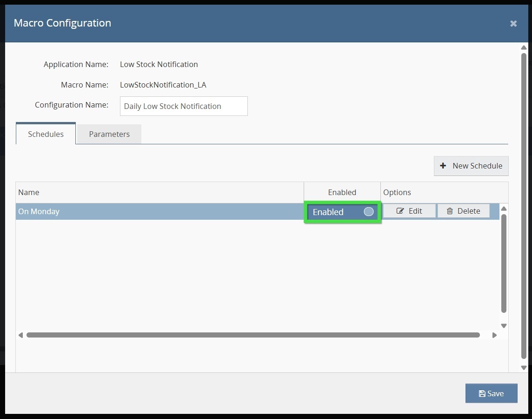
Task: Switch to the Schedules tab
Action: point(46,134)
